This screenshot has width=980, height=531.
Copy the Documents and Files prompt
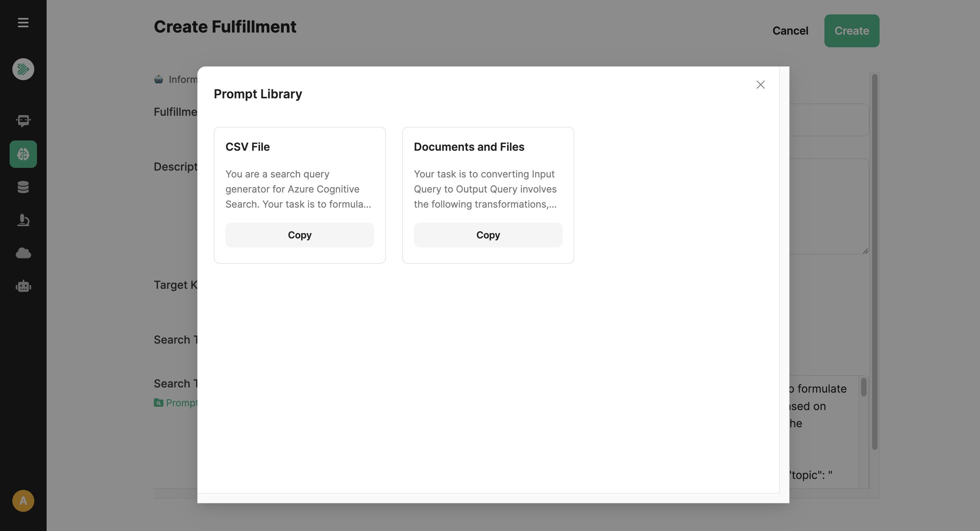[x=488, y=235]
